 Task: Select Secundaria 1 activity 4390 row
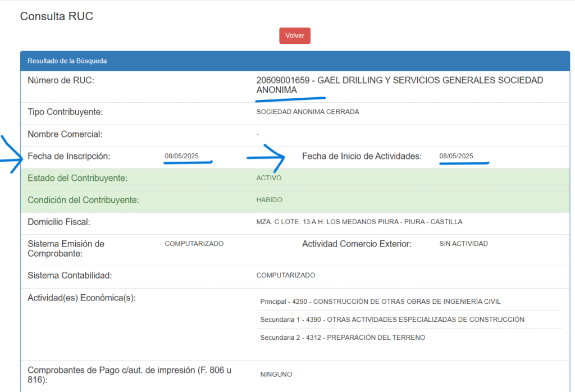[x=392, y=320]
